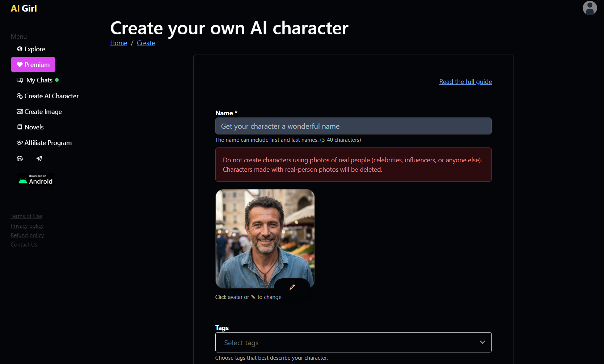The image size is (604, 364).
Task: Open Read the full guide link
Action: 465,82
